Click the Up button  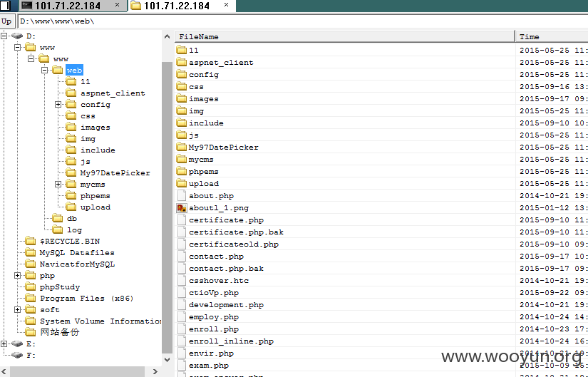[7, 21]
